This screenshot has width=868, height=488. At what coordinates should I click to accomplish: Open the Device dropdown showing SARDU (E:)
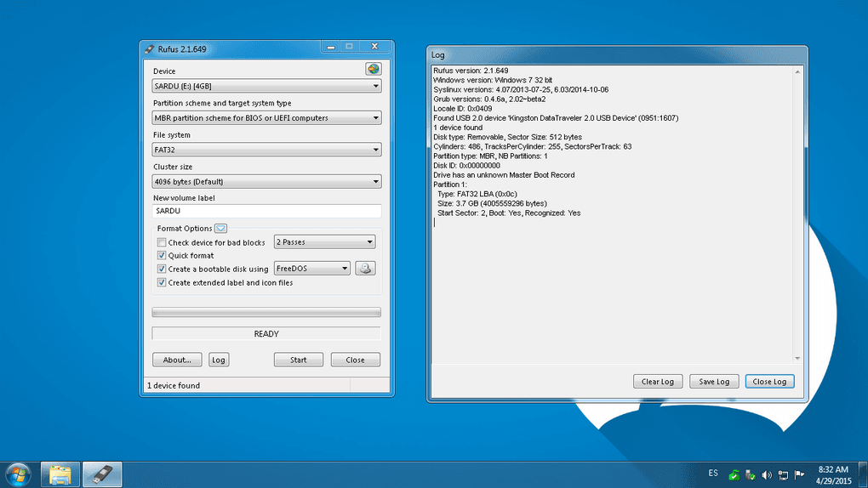266,87
